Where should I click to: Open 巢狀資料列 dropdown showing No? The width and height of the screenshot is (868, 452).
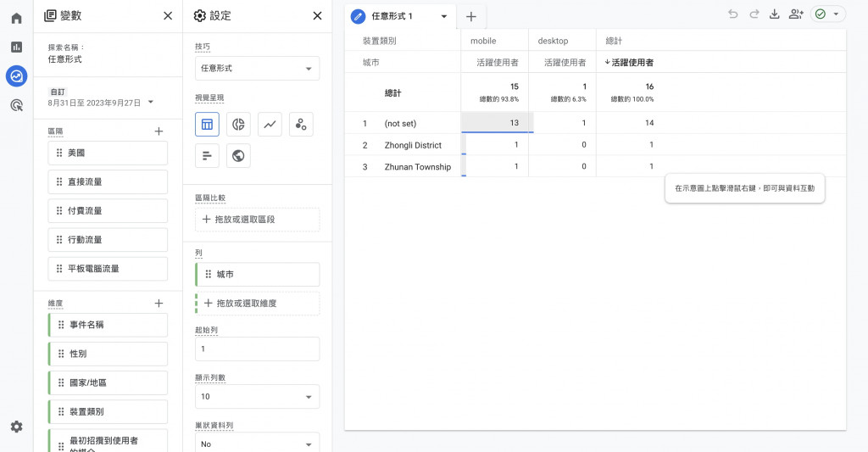click(x=258, y=444)
